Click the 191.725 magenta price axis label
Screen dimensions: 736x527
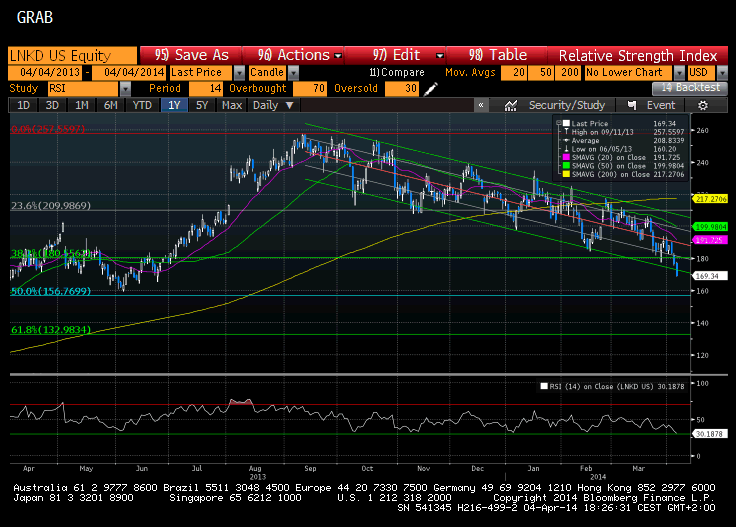tap(711, 240)
